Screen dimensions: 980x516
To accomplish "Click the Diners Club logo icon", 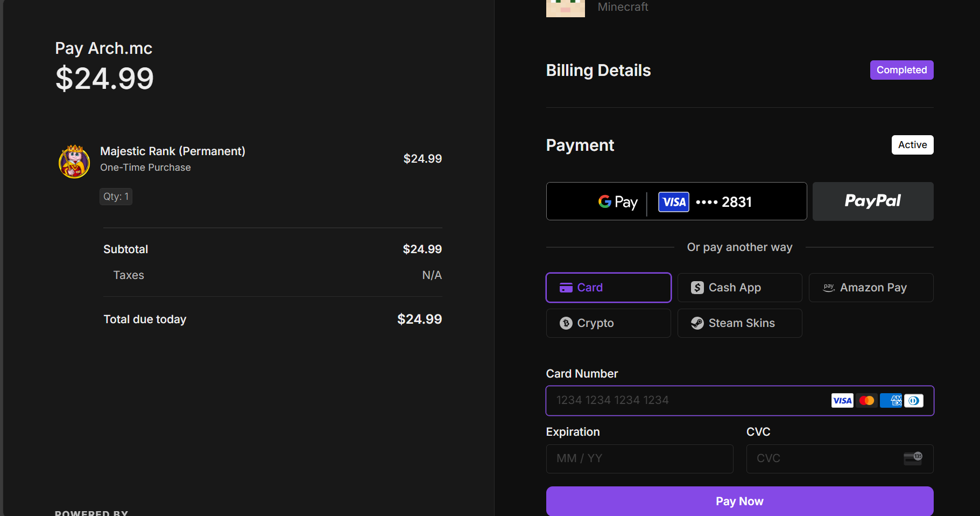I will pos(914,401).
